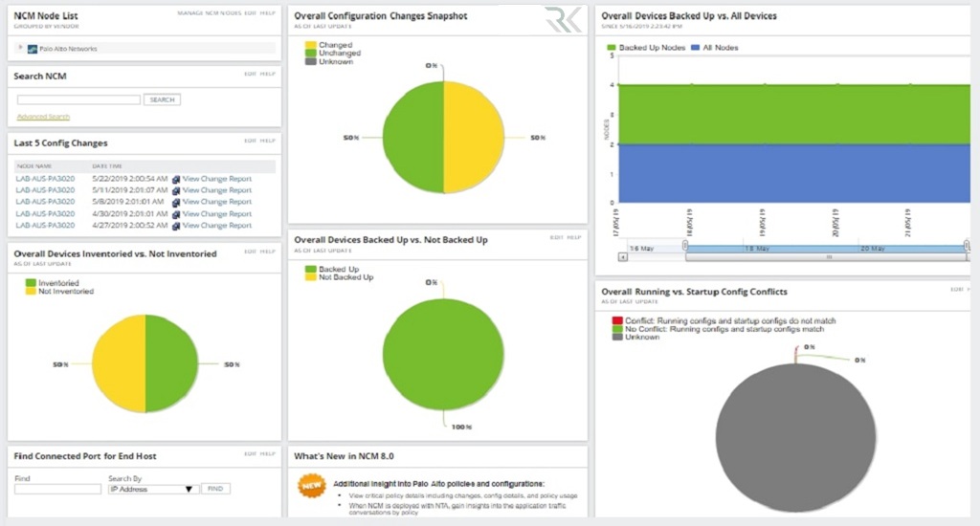The height and width of the screenshot is (526, 980).
Task: Open first LAB-AUS-PA3020 node link
Action: 46,178
